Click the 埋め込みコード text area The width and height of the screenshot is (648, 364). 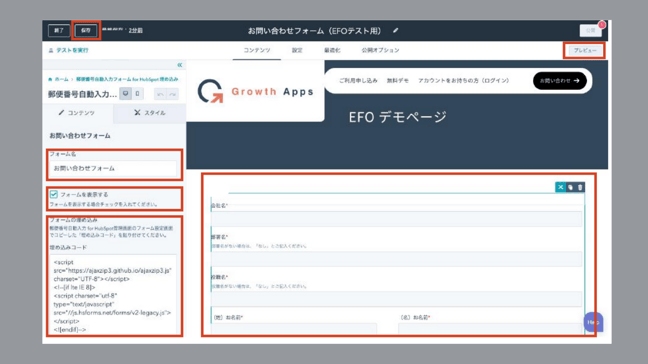pyautogui.click(x=114, y=294)
